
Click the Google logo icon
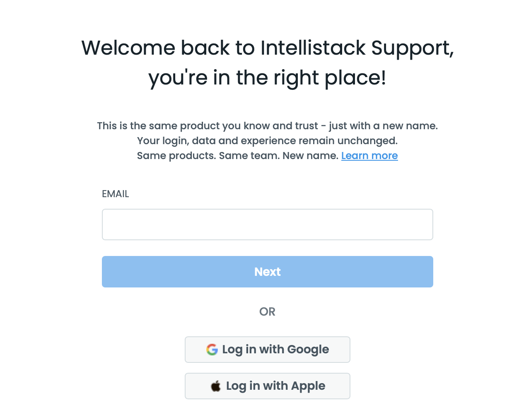point(212,350)
